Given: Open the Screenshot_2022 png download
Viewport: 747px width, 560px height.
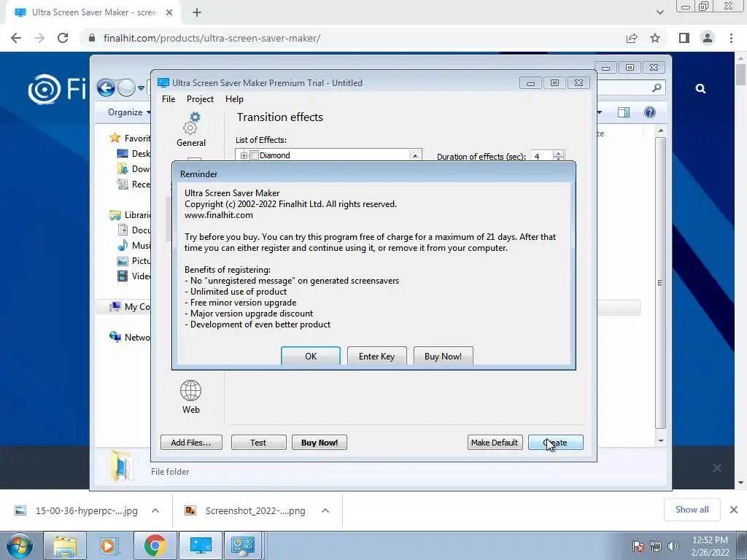Looking at the screenshot, I should pos(245,510).
